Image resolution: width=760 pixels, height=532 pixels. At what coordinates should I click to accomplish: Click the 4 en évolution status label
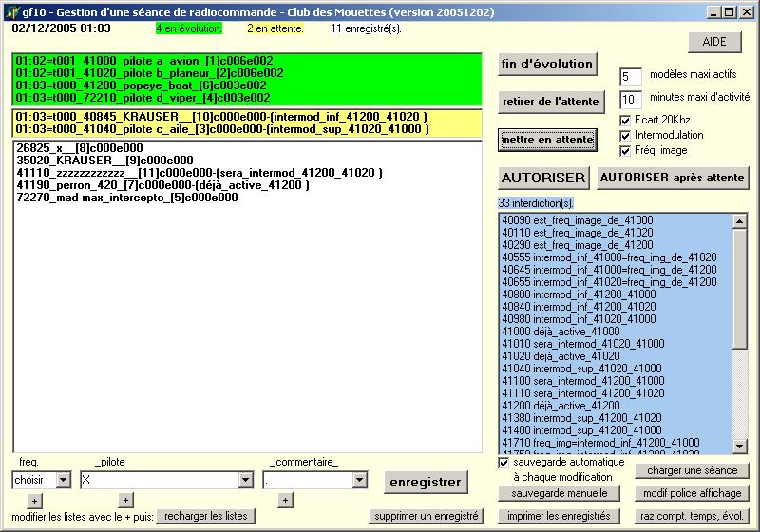coord(189,28)
